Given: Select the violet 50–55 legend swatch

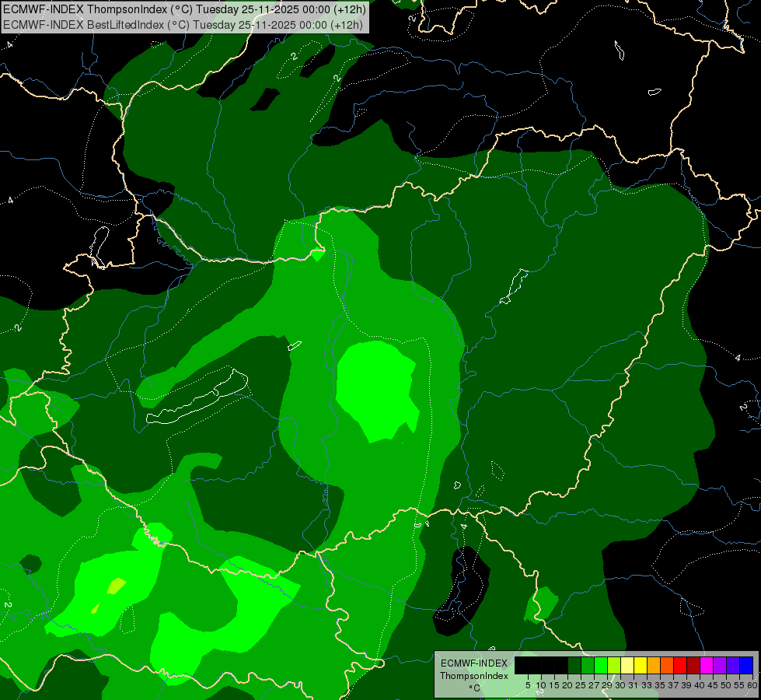Looking at the screenshot, I should 733,665.
